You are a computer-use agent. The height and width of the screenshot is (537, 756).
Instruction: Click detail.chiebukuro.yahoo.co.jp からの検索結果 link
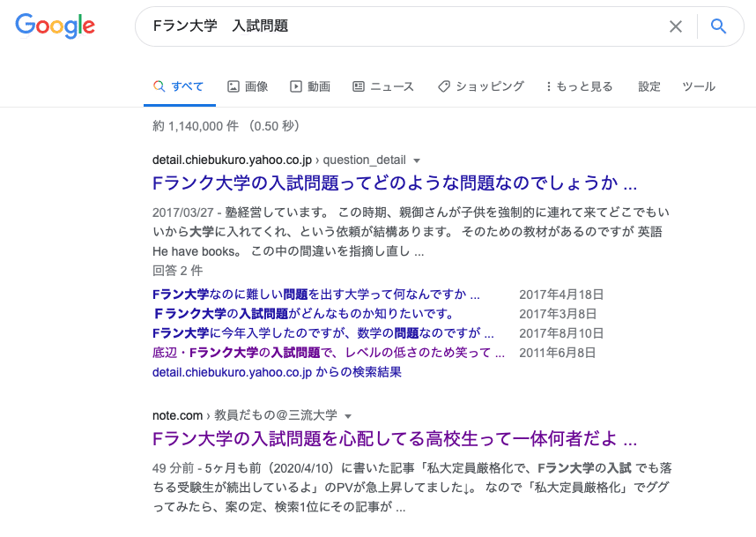coord(277,372)
